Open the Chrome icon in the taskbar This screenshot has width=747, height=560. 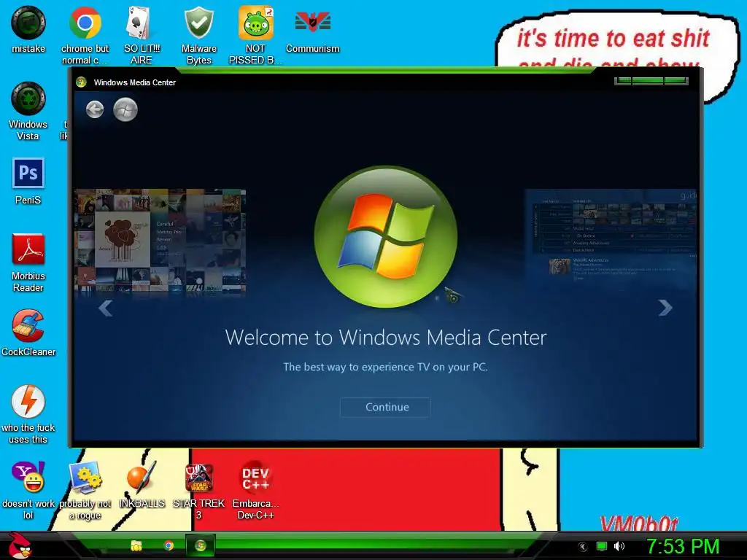pos(169,545)
